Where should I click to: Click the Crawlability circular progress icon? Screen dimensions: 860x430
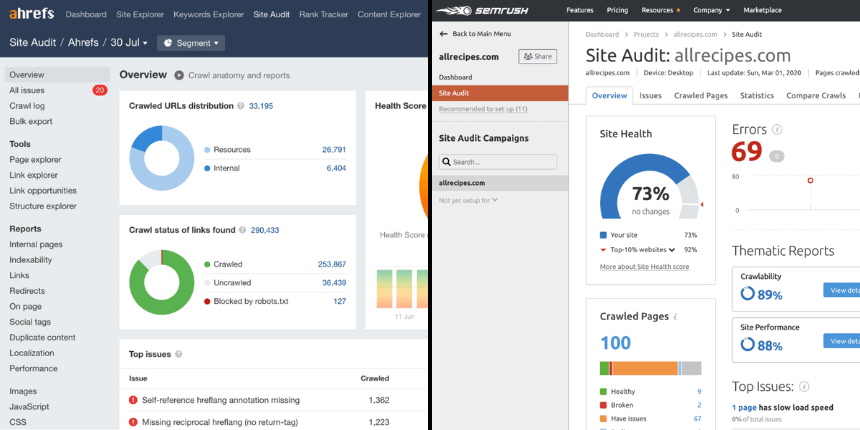748,294
